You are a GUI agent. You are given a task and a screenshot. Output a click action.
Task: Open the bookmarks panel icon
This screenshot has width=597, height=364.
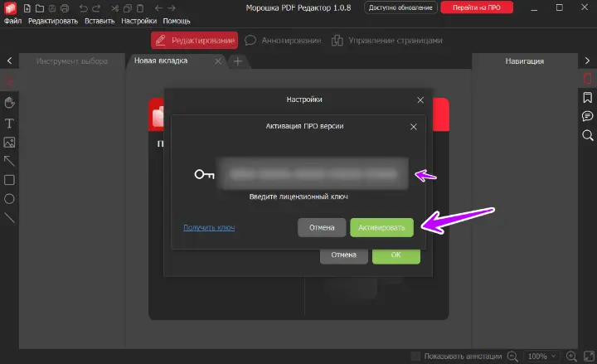[x=588, y=98]
